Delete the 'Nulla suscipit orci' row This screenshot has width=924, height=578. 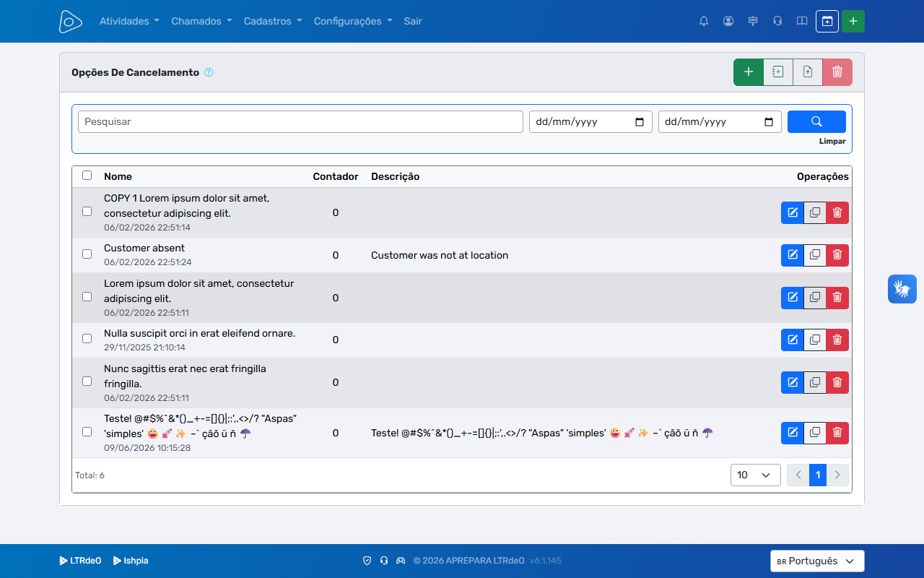tap(837, 340)
